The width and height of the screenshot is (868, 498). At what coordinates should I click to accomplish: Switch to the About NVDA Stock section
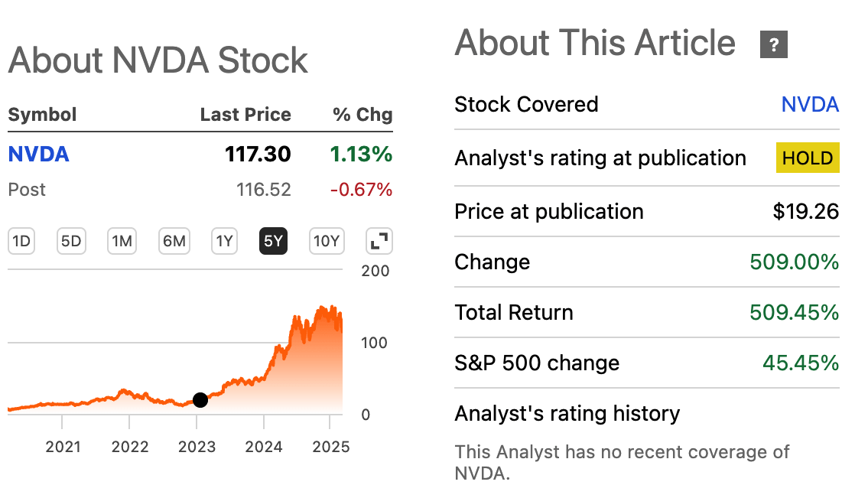[157, 60]
